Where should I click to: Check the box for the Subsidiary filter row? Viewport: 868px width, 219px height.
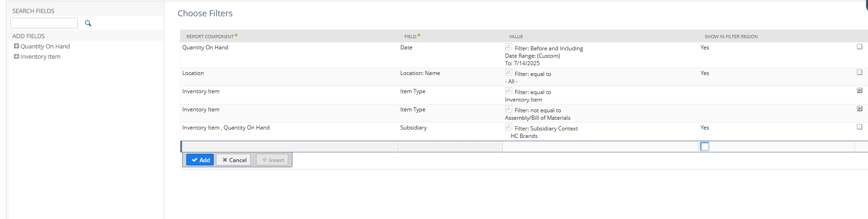860,127
